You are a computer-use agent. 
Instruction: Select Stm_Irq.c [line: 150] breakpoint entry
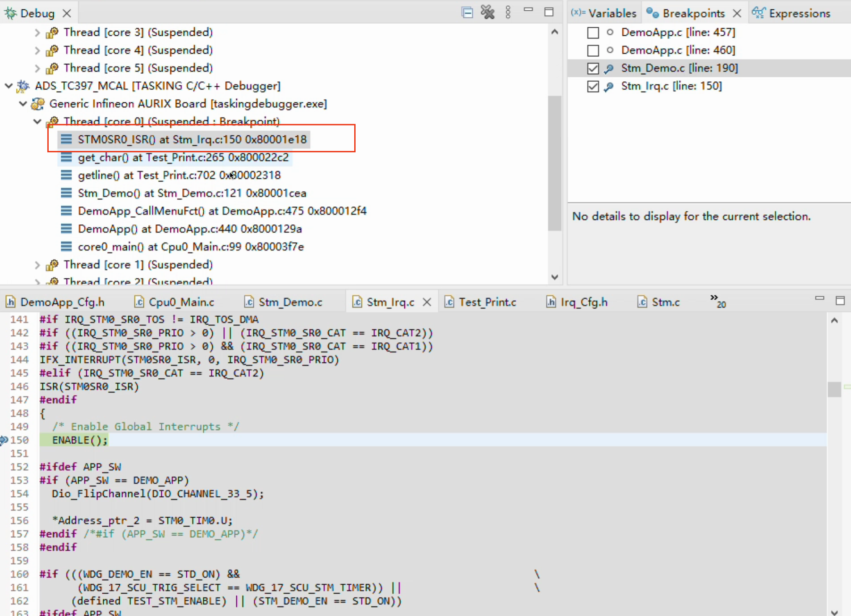pos(671,86)
